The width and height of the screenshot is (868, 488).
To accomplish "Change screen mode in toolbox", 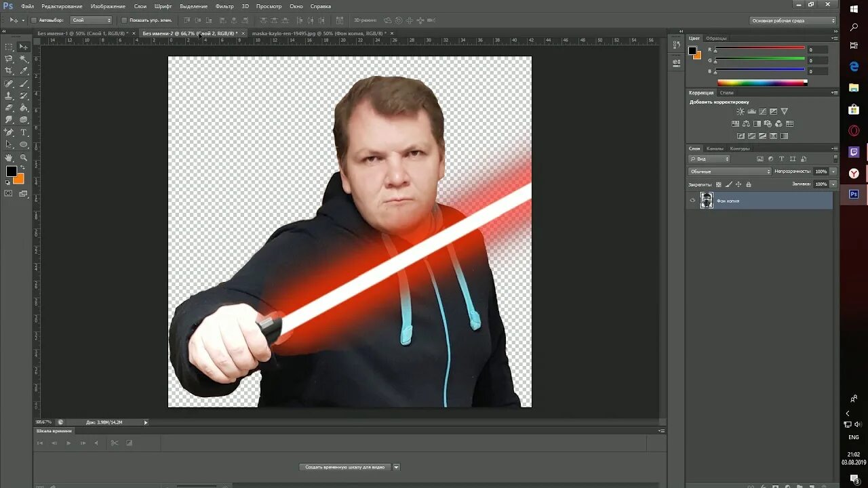I will 24,193.
